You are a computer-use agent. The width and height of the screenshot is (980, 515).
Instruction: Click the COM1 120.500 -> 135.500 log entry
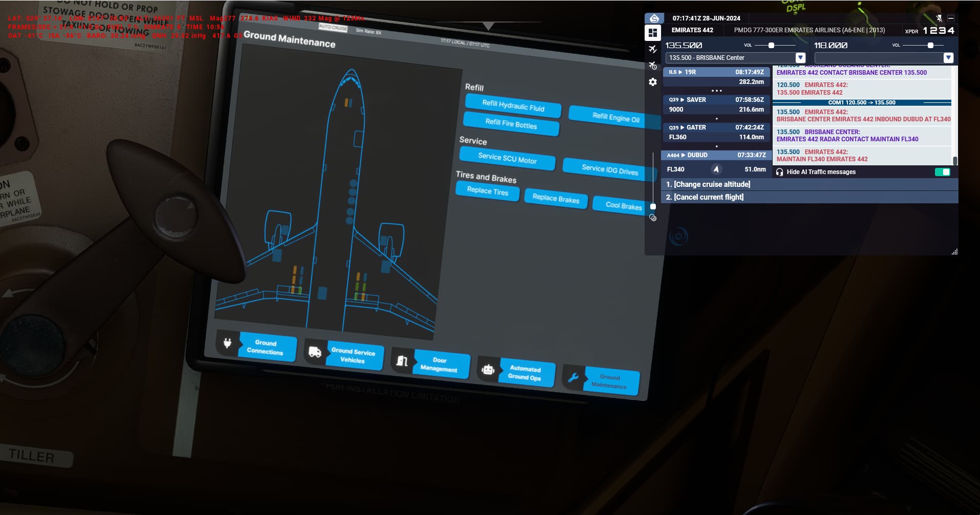(862, 102)
